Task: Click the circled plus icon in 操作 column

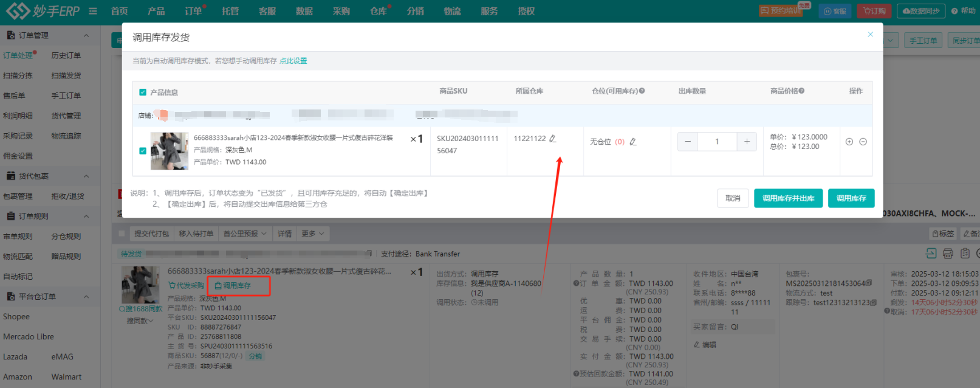Action: coord(849,142)
